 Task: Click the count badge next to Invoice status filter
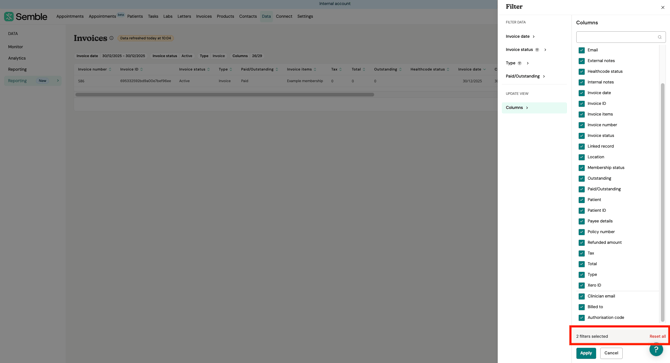537,50
